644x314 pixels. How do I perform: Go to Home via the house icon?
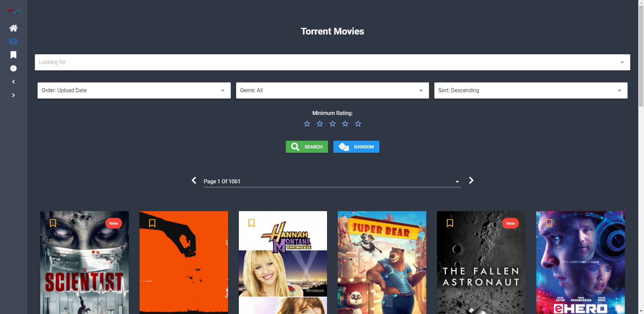pyautogui.click(x=13, y=28)
